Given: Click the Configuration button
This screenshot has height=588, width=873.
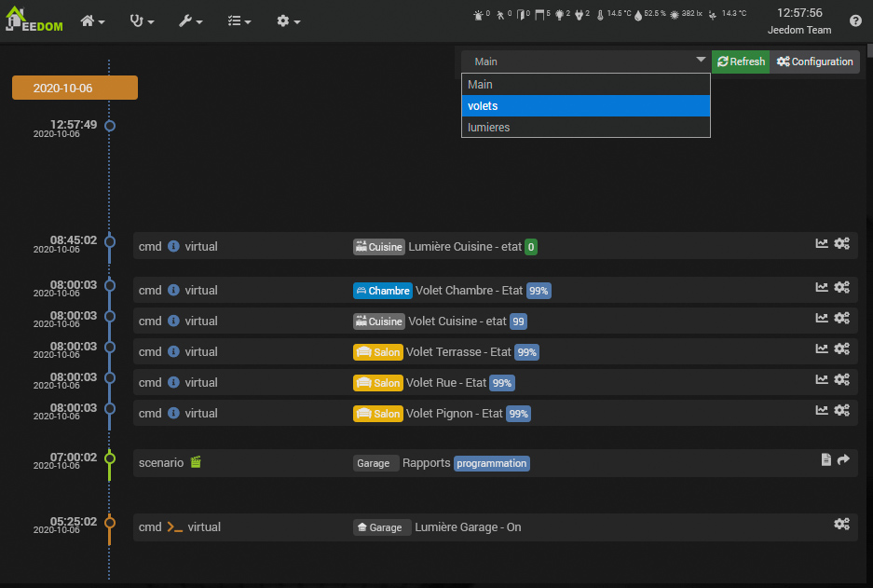Looking at the screenshot, I should pos(814,62).
